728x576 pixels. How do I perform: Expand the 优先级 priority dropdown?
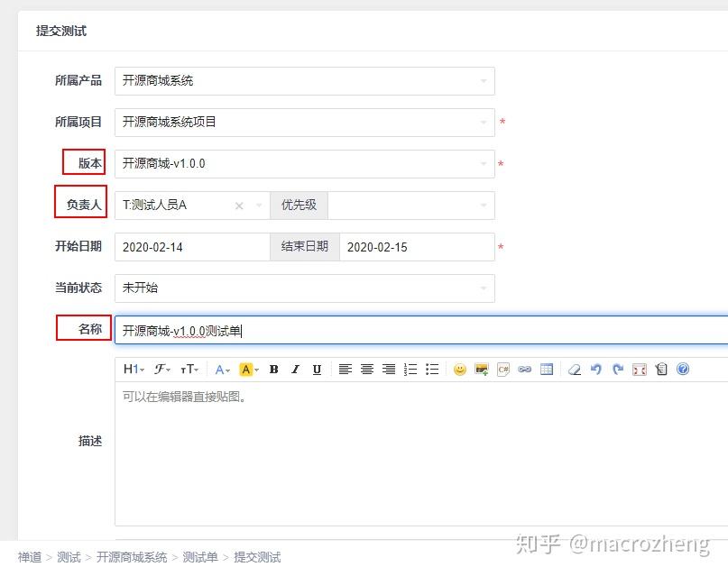click(x=410, y=206)
